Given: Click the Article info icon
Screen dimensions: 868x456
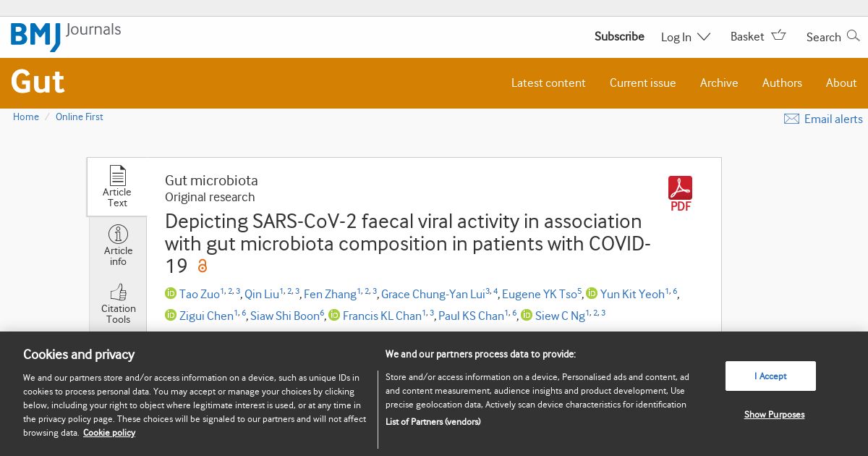Looking at the screenshot, I should (118, 235).
